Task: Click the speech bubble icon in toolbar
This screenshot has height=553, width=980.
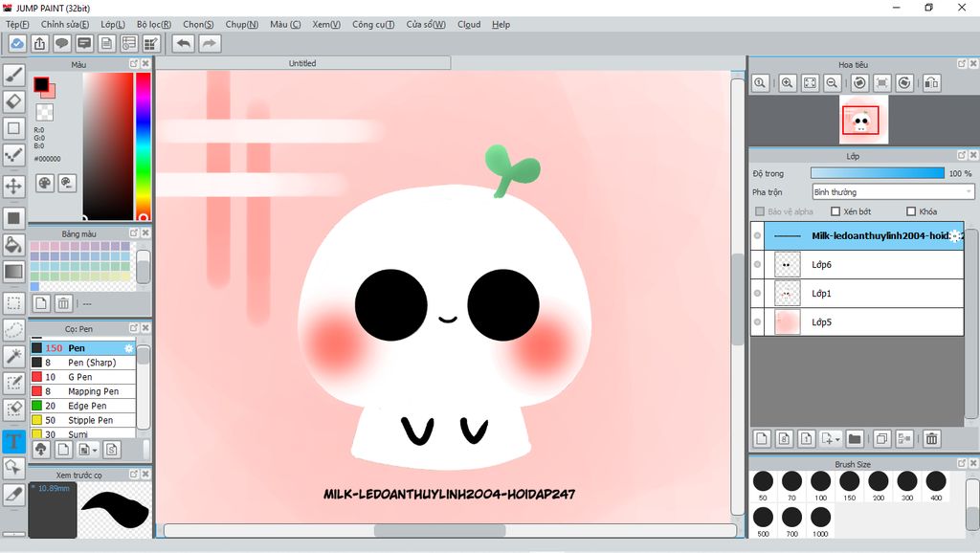Action: pos(62,44)
